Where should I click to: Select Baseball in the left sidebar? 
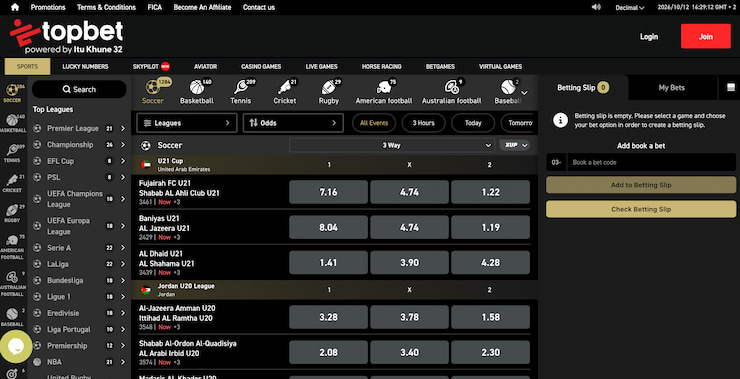[x=13, y=318]
